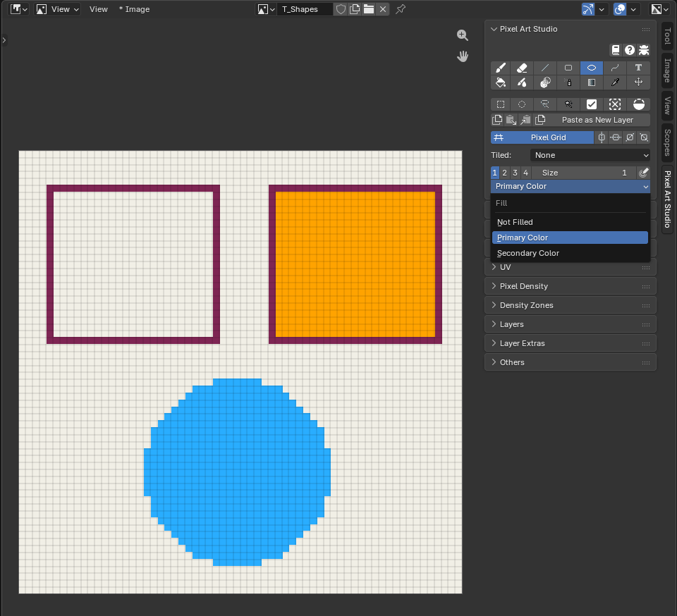
Task: Select the gradient tool
Action: [592, 82]
